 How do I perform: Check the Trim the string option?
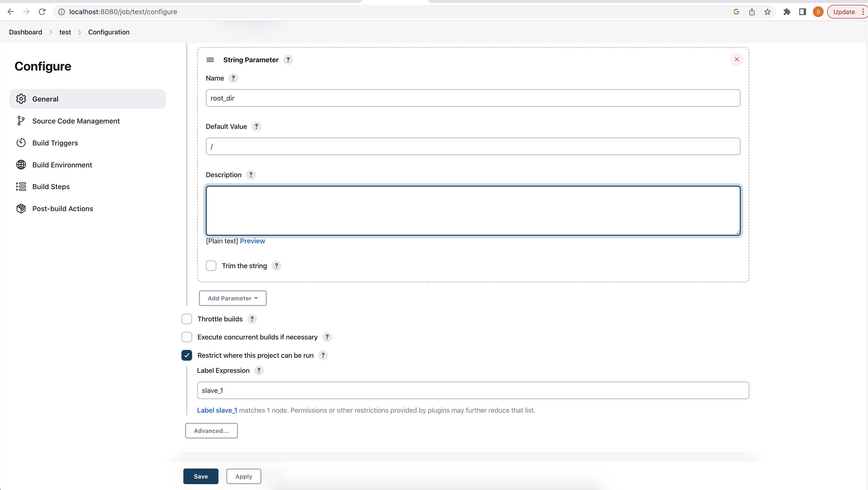tap(211, 266)
